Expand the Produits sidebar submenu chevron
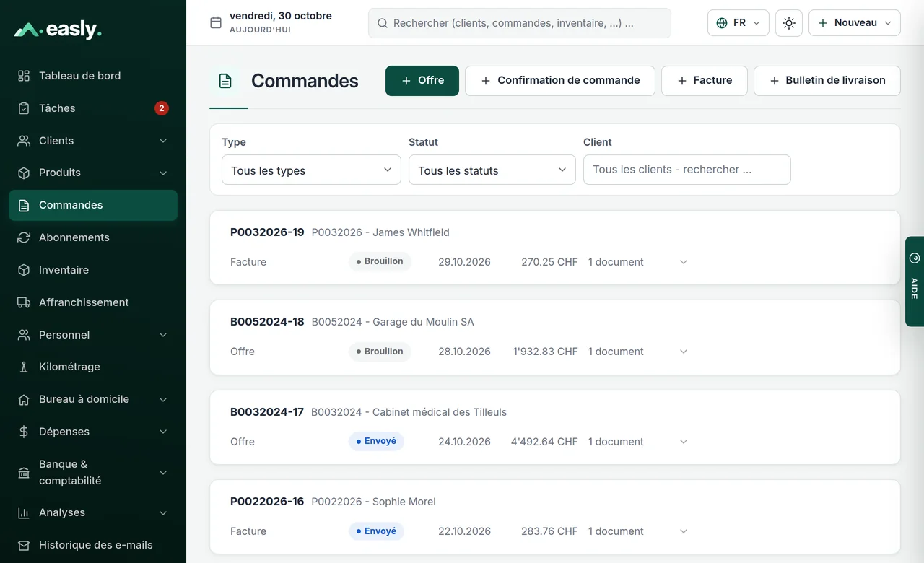924x563 pixels. [x=163, y=173]
